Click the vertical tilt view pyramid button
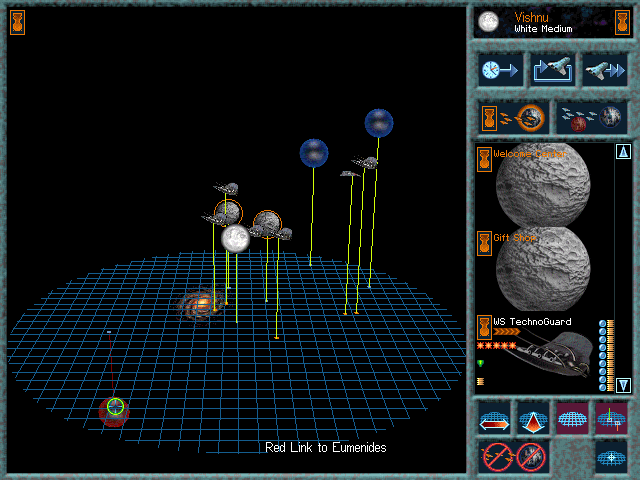This screenshot has height=480, width=640. pyautogui.click(x=533, y=419)
